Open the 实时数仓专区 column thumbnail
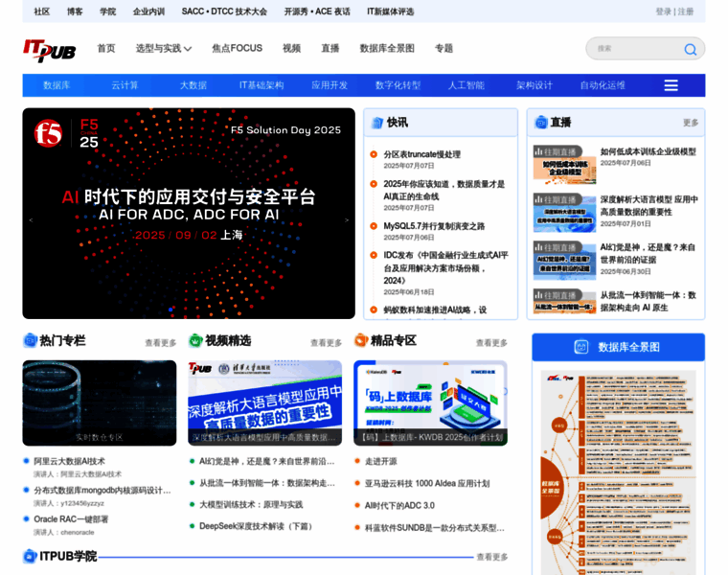The height and width of the screenshot is (575, 728). pyautogui.click(x=100, y=402)
